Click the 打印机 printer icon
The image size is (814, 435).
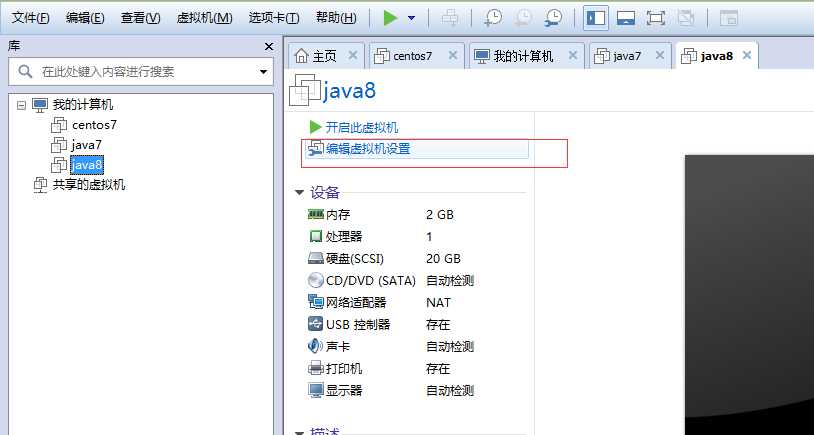[x=316, y=369]
